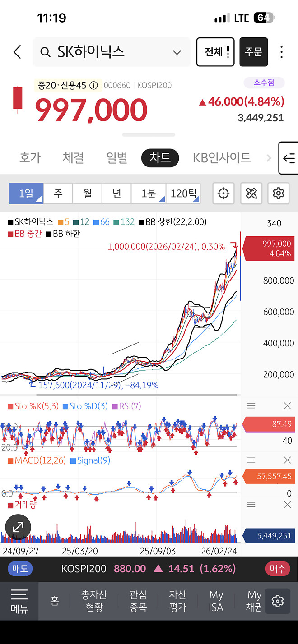298x644 pixels.
Task: Tap the BB 하한 legend
Action: point(63,234)
